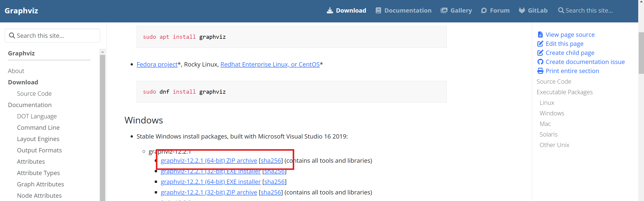Click the GitLab fox icon in header
Viewport: 644px width, 201px height.
(522, 10)
